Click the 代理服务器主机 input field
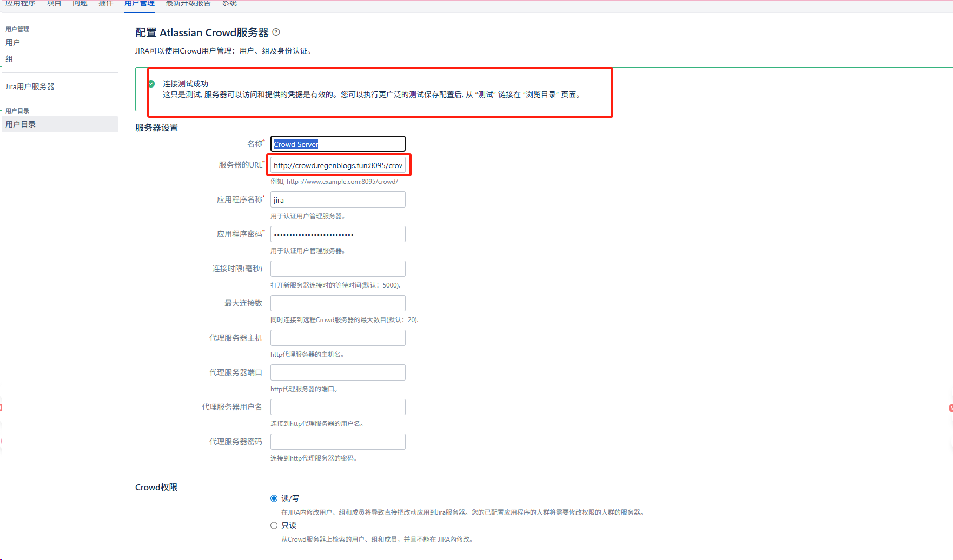The image size is (953, 560). point(338,338)
